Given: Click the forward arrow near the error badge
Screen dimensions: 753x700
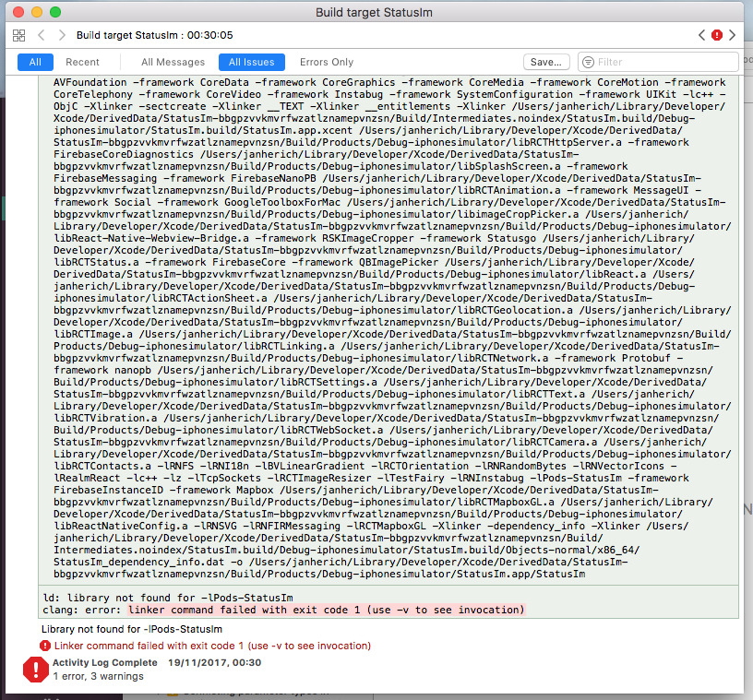Looking at the screenshot, I should (x=732, y=35).
